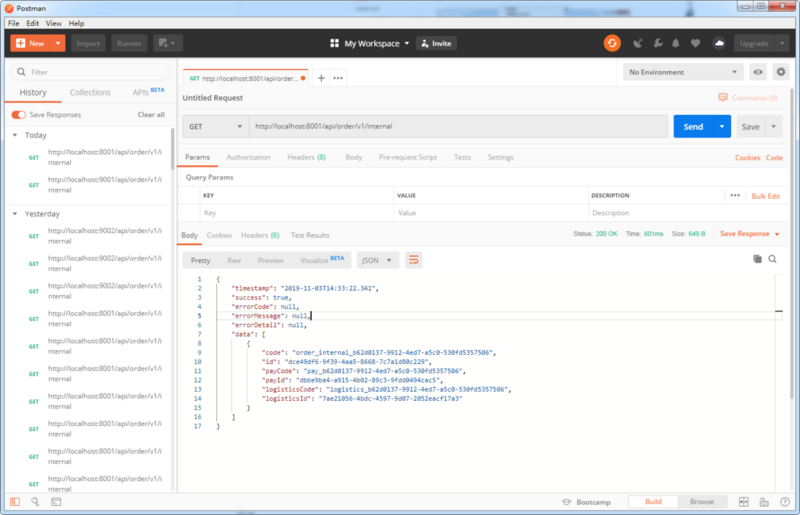Open manage environments gear icon

pos(781,72)
